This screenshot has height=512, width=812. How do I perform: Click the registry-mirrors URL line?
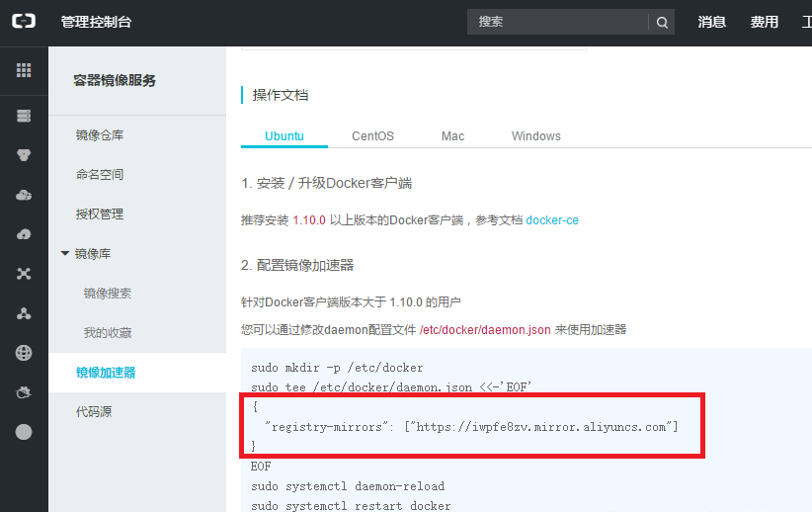[471, 427]
